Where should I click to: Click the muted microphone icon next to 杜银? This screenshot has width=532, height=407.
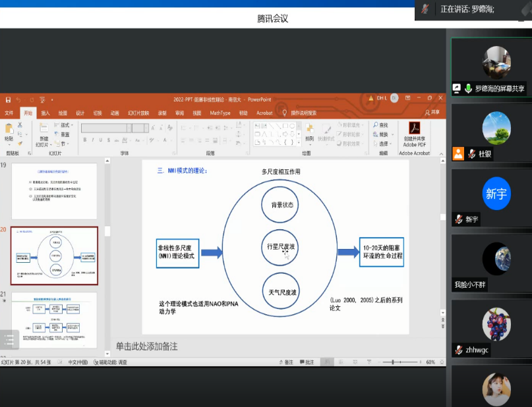point(471,154)
